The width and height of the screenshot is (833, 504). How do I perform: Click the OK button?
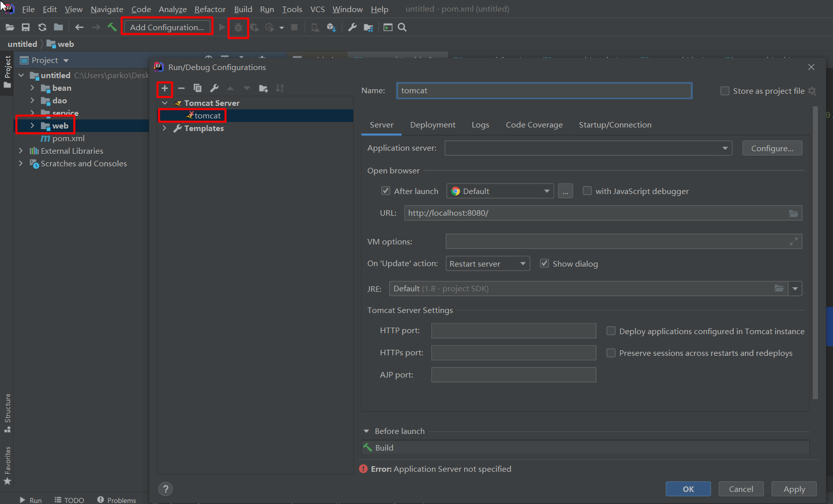[x=688, y=489]
